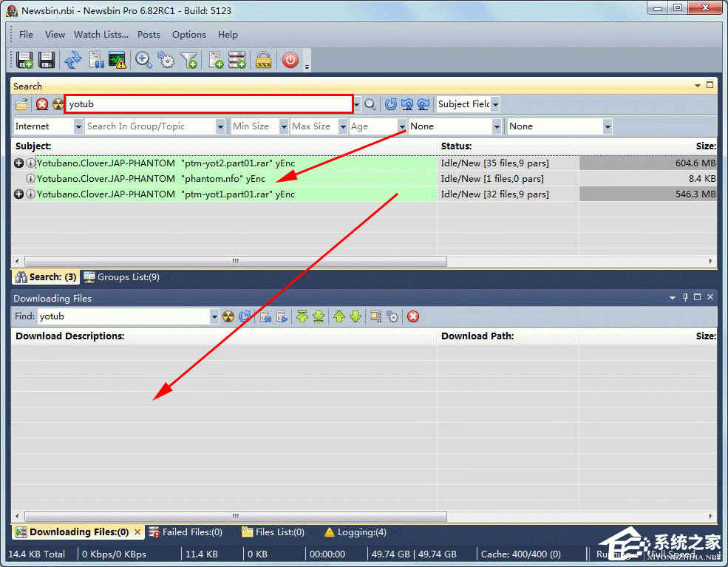This screenshot has height=567, width=728.
Task: Open the Max Size dropdown
Action: click(x=343, y=126)
